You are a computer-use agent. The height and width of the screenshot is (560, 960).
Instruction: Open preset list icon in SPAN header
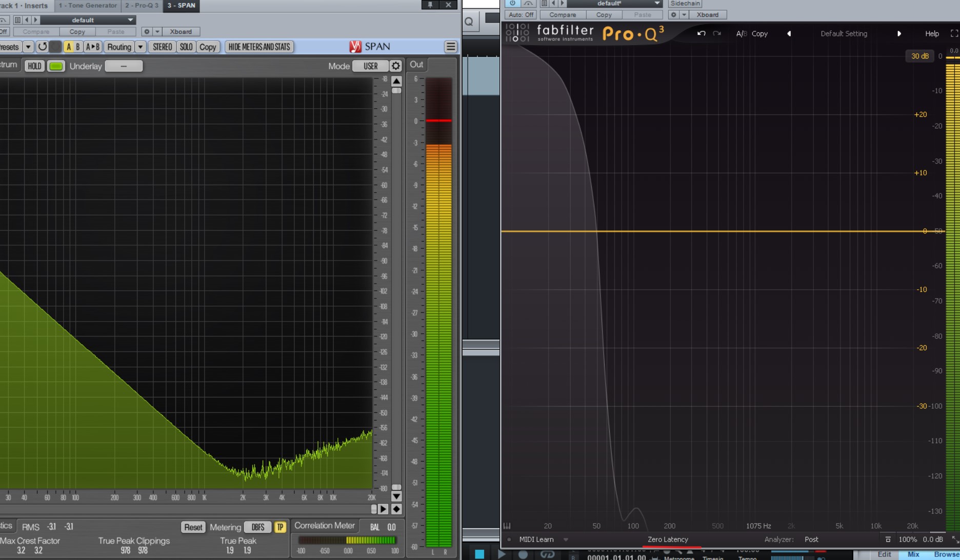pyautogui.click(x=17, y=20)
